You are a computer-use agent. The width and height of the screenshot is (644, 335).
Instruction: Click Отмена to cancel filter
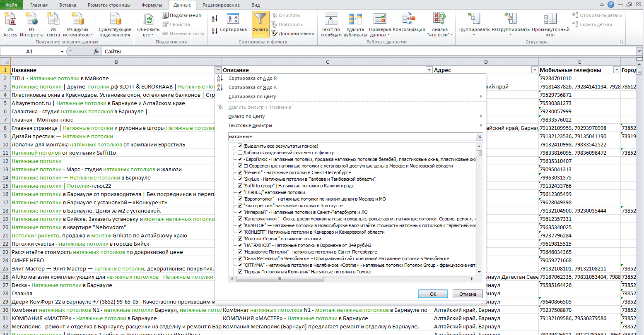pyautogui.click(x=468, y=294)
